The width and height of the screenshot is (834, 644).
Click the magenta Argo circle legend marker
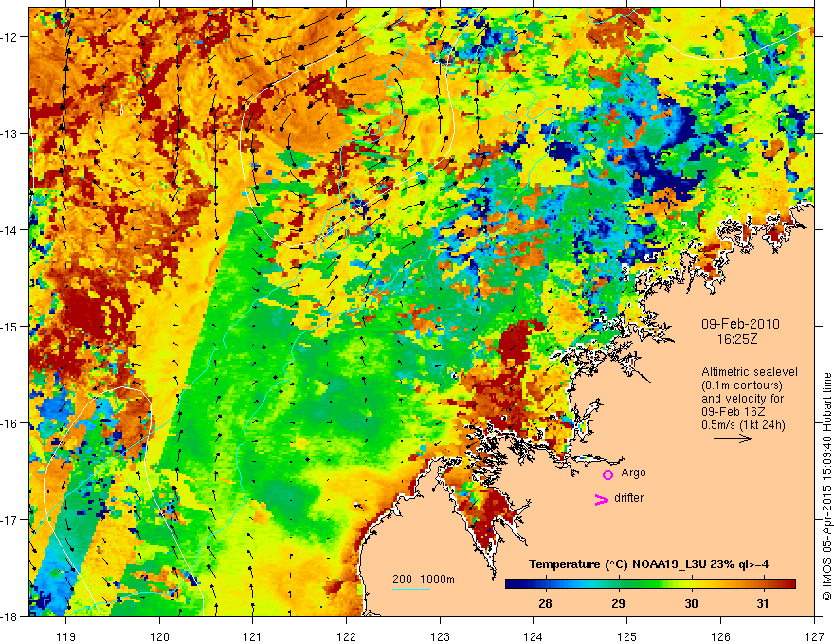607,474
